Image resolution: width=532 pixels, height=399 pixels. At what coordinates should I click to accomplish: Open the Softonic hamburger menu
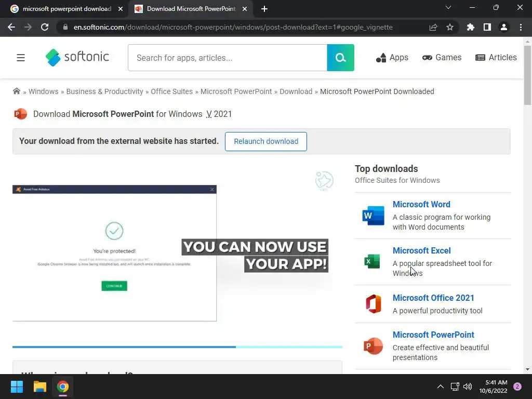[21, 58]
